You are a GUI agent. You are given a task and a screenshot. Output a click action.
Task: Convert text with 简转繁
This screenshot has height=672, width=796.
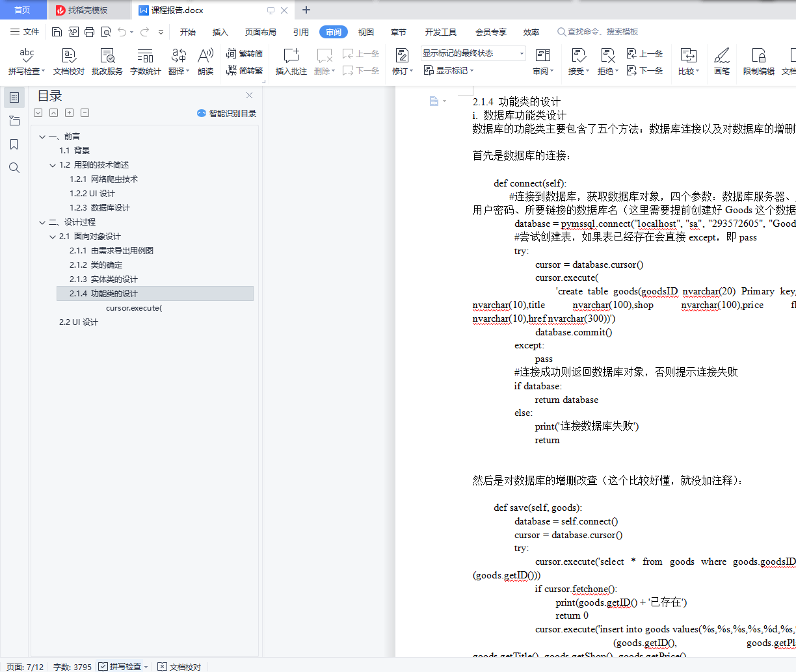click(245, 70)
